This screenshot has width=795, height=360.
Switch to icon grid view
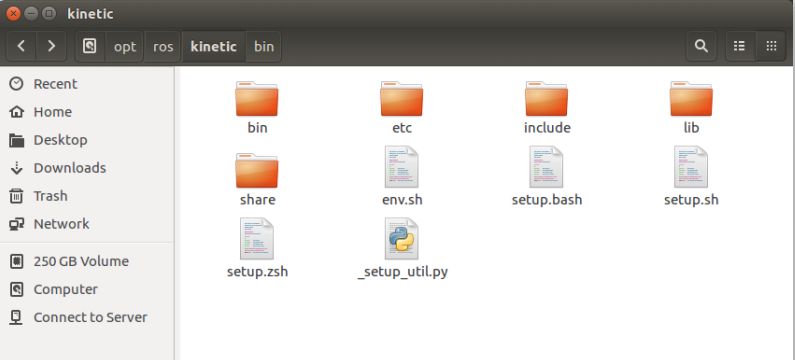point(771,46)
